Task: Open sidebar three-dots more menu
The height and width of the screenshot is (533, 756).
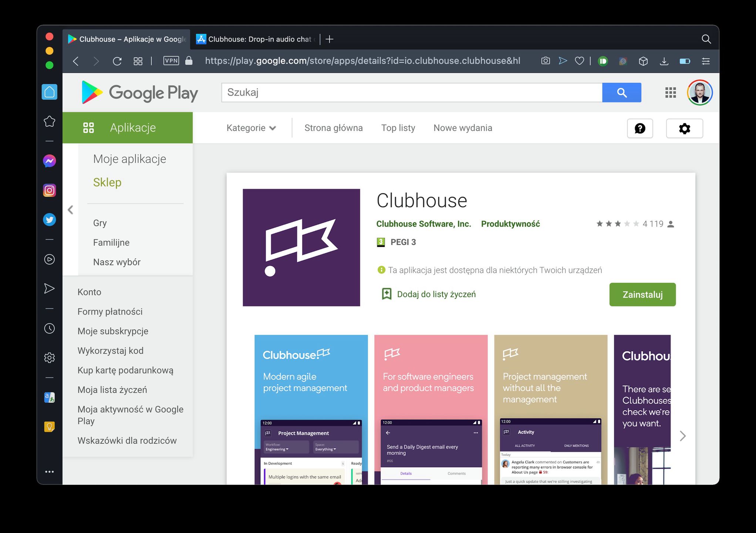Action: [x=50, y=472]
